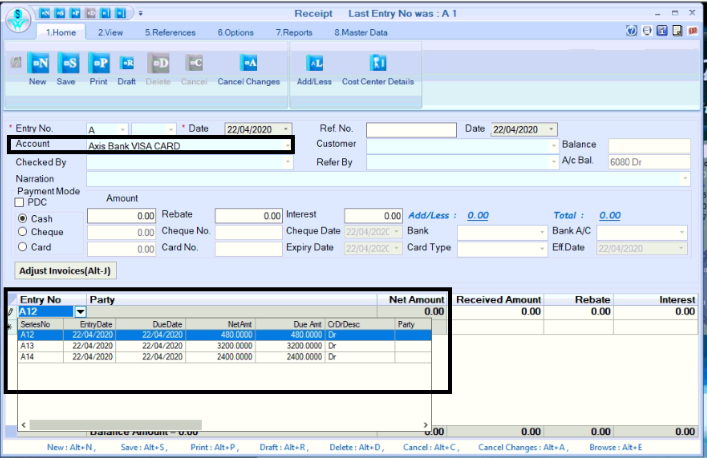Open the 2.View tab

click(110, 32)
